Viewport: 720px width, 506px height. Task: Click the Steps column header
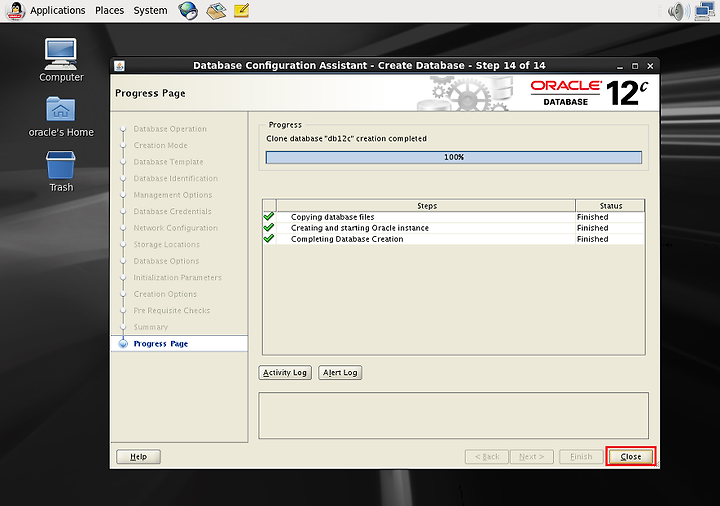click(427, 206)
